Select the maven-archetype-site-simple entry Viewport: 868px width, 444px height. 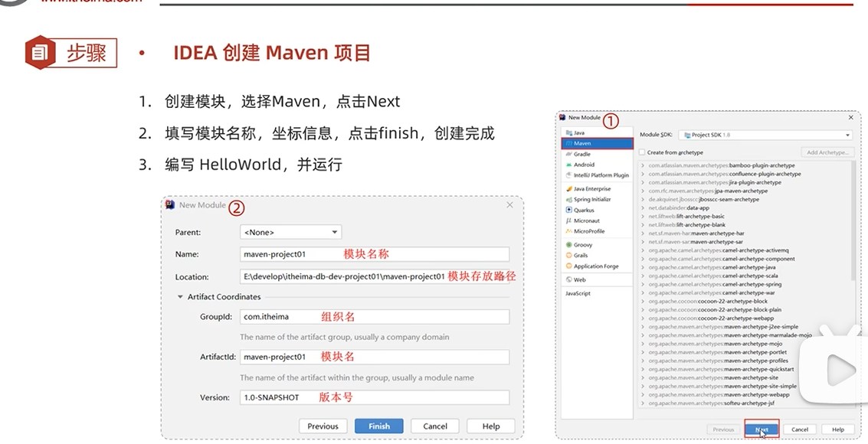coord(722,387)
